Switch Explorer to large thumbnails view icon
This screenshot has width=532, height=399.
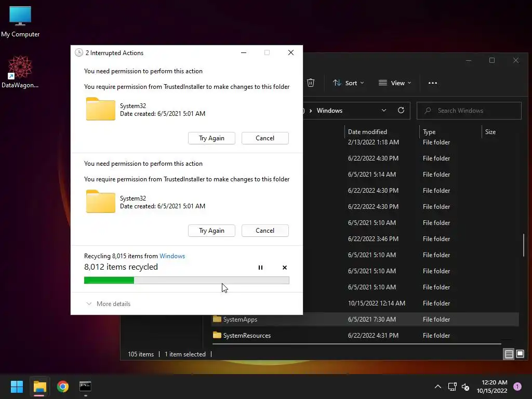pos(520,354)
